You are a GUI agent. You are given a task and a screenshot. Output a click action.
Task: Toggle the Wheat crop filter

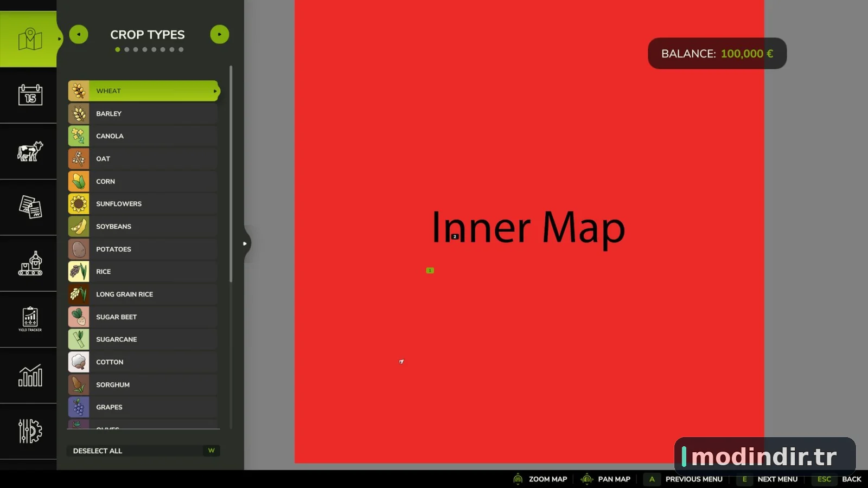(x=143, y=91)
